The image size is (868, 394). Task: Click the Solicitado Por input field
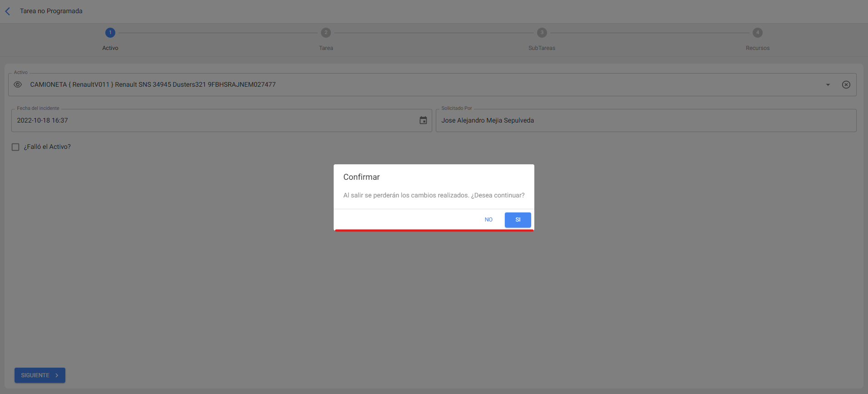pyautogui.click(x=645, y=120)
